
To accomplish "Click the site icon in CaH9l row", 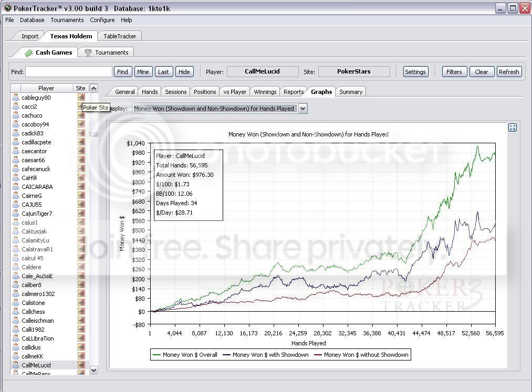I will 81,178.
